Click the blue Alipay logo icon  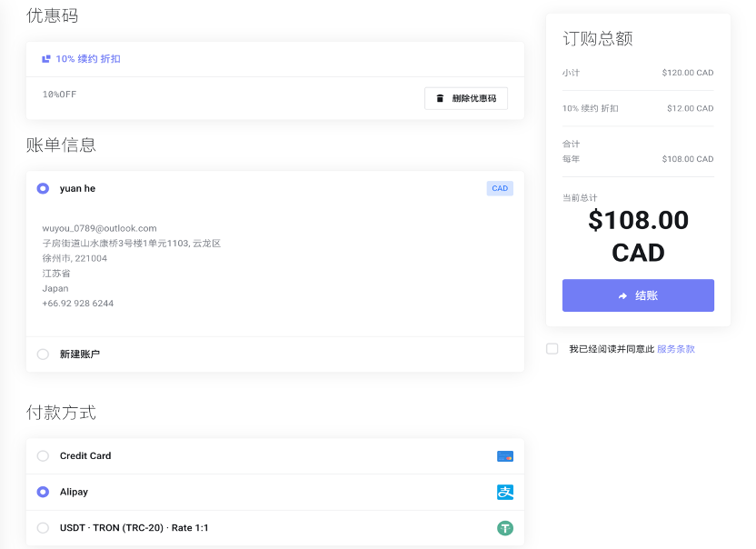505,492
